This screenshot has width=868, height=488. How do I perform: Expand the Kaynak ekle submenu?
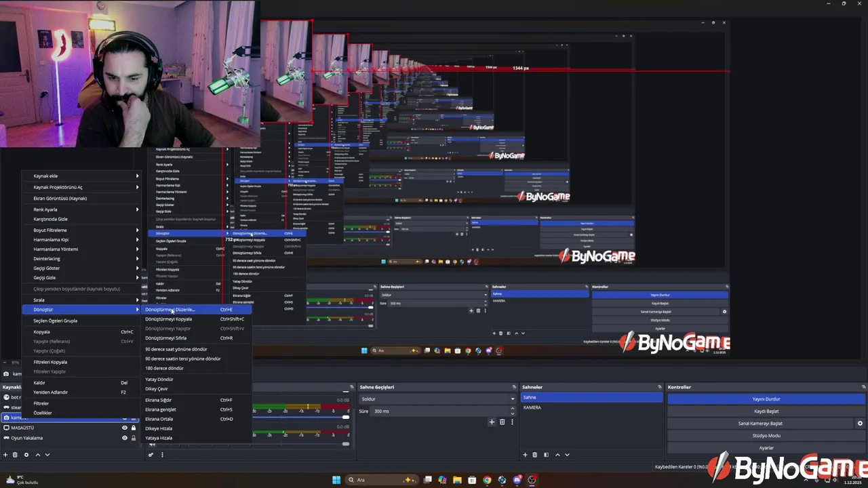[85, 176]
